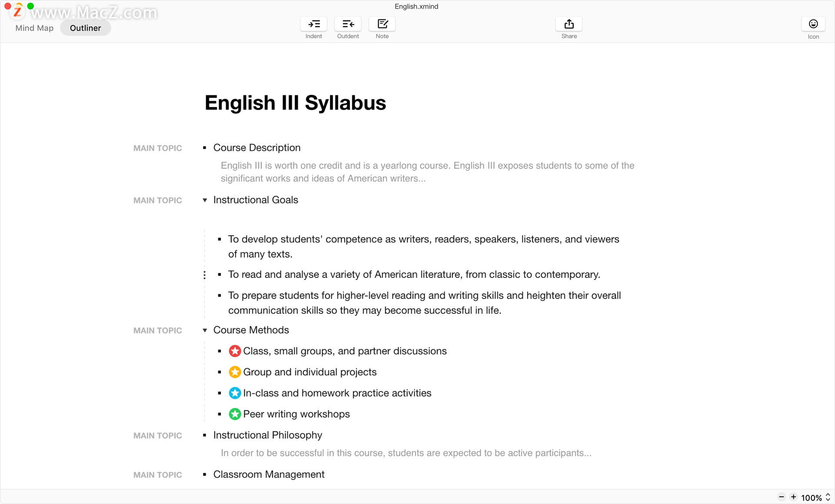Click bullet before 'Peer writing workshops'
The image size is (835, 504).
(220, 414)
